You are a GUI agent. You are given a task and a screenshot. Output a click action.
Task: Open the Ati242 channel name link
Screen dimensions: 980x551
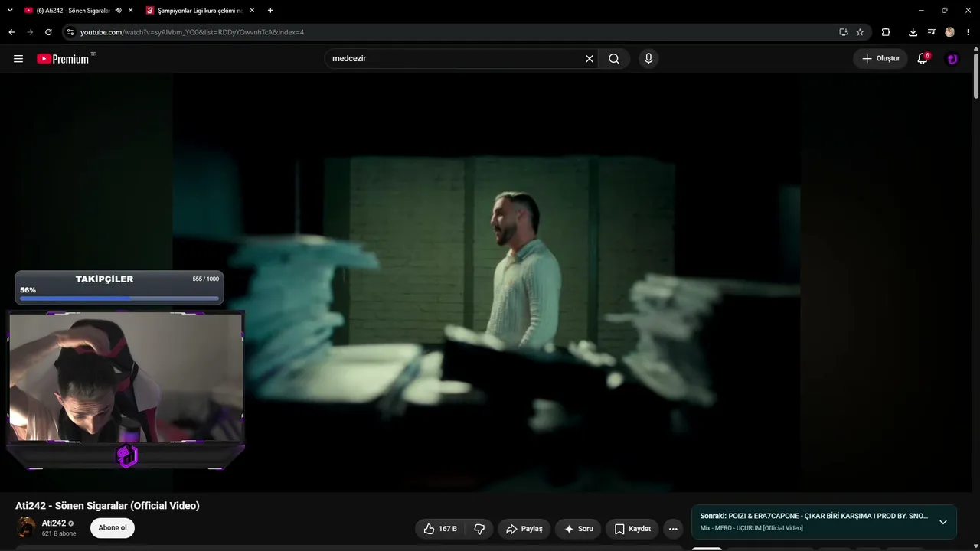tap(54, 523)
